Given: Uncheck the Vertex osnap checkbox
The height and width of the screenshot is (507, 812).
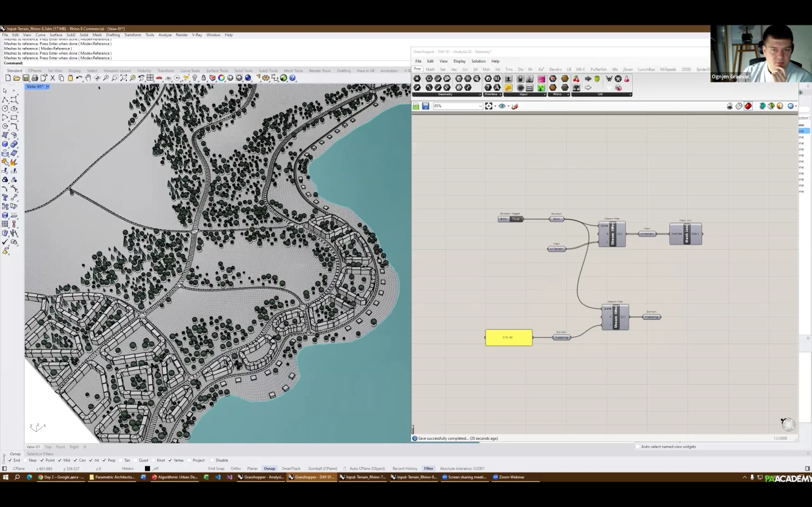Looking at the screenshot, I should [170, 460].
